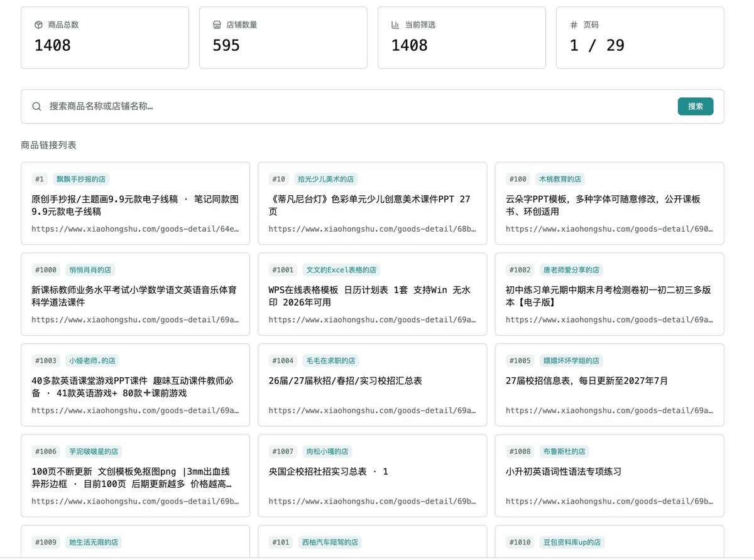Open the 飘飘手抄报的店 shop tag

[x=82, y=179]
